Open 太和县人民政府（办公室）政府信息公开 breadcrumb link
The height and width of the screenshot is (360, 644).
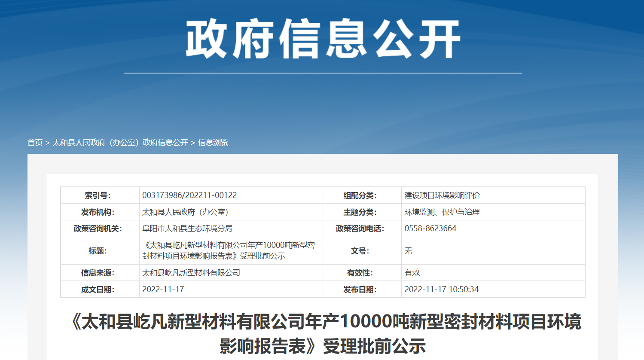coord(120,143)
